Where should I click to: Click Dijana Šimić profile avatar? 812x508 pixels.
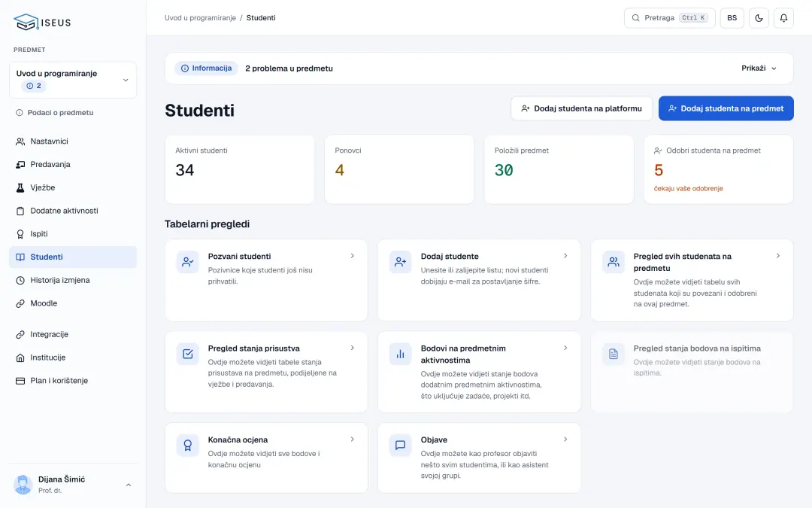tap(23, 485)
